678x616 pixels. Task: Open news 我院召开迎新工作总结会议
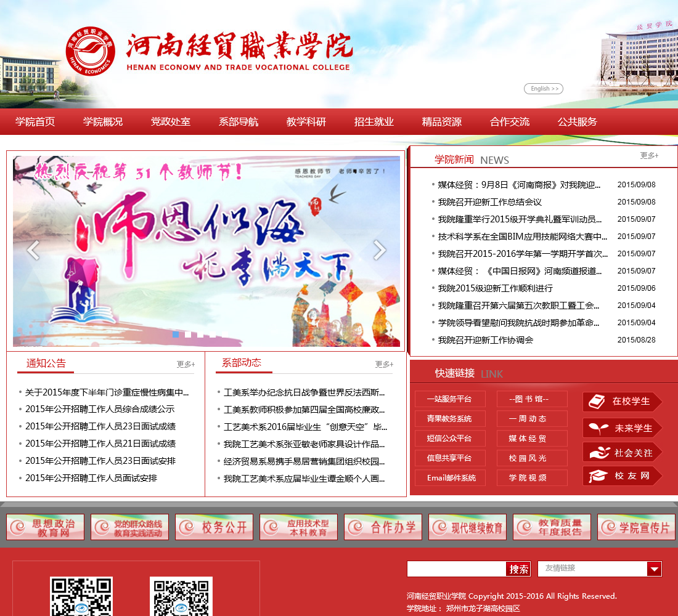489,202
